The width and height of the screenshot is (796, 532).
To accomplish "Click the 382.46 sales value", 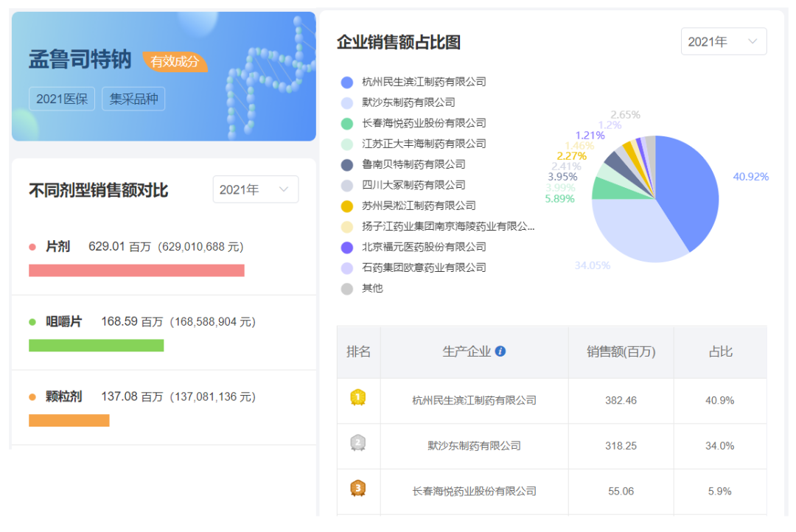I will tap(621, 401).
